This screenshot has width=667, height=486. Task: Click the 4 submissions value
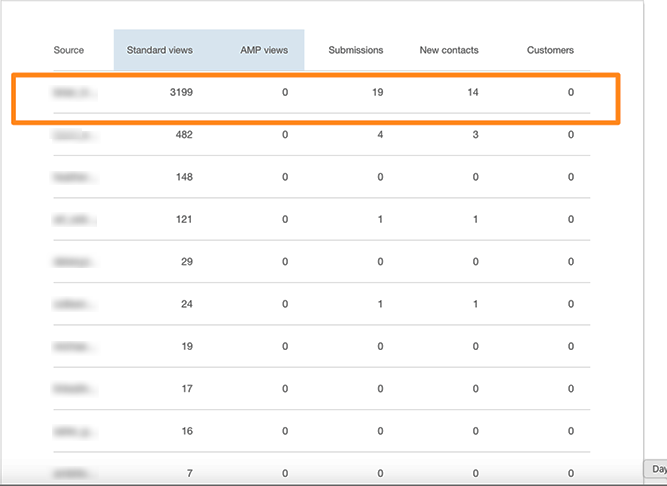[x=381, y=134]
